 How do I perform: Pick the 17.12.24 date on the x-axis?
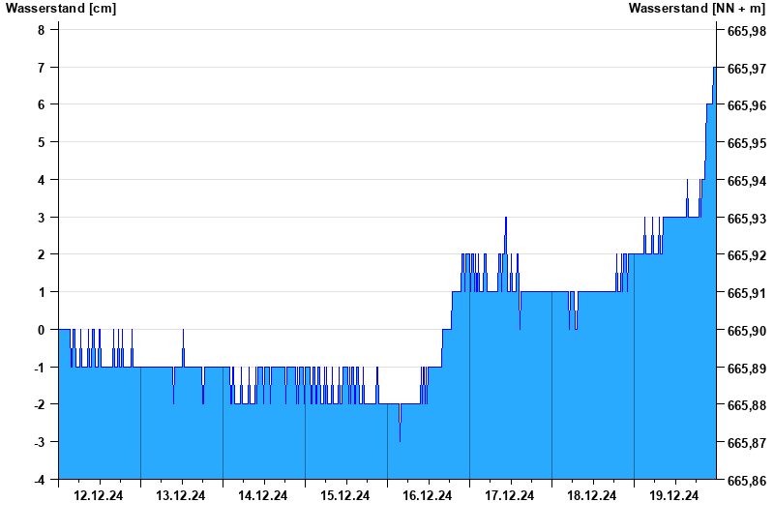click(x=510, y=496)
